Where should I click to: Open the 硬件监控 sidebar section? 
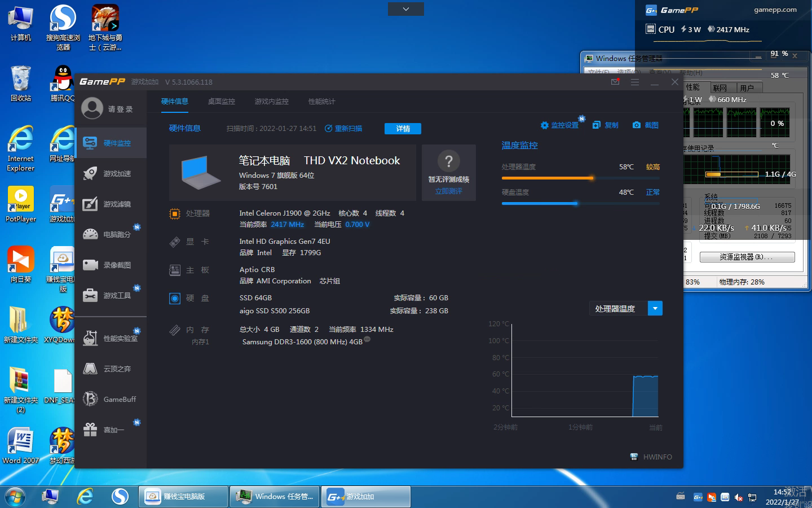tap(111, 143)
